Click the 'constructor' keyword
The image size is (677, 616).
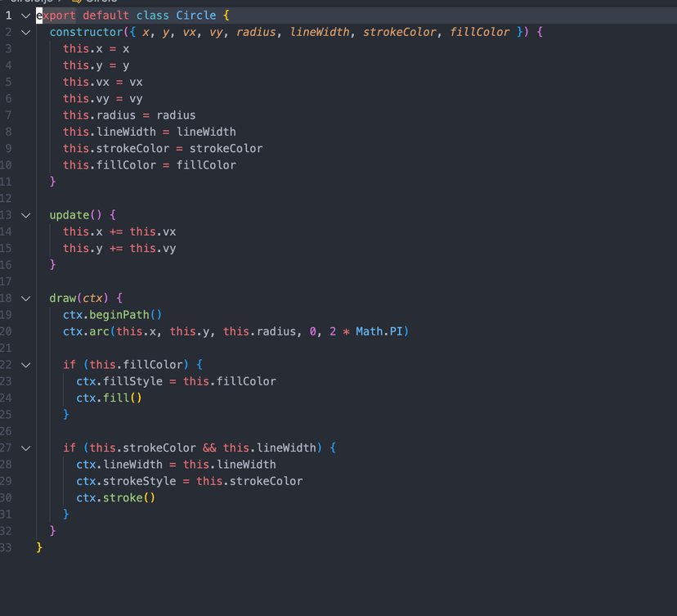(86, 32)
